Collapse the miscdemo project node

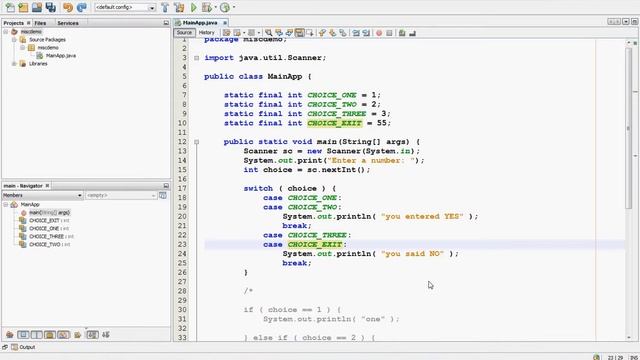6,31
